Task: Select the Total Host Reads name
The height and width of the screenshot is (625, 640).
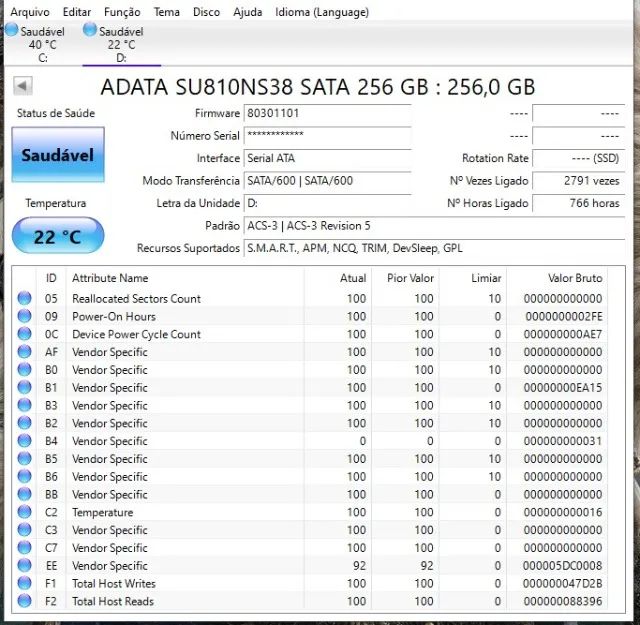Action: tap(113, 601)
